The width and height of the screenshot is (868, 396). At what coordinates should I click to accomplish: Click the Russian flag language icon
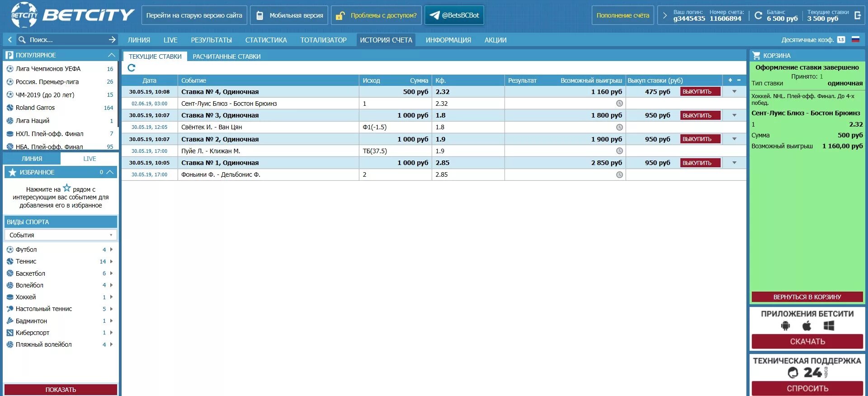(855, 40)
